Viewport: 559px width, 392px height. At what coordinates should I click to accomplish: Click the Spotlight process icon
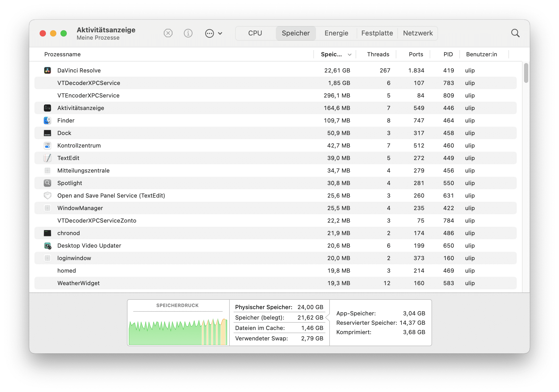47,183
